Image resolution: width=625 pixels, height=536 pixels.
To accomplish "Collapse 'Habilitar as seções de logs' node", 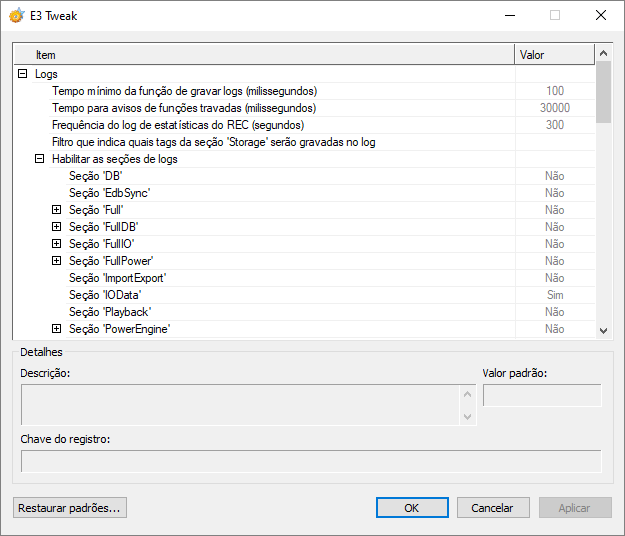I will click(x=40, y=159).
